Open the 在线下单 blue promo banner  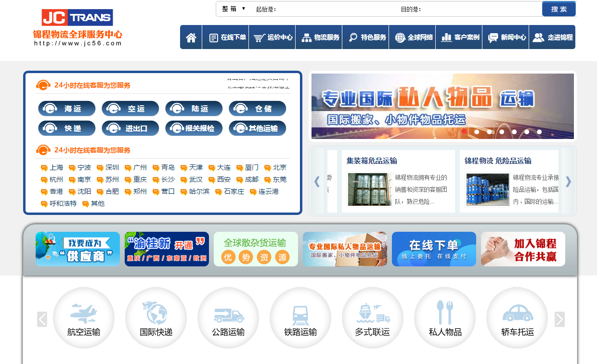(434, 249)
